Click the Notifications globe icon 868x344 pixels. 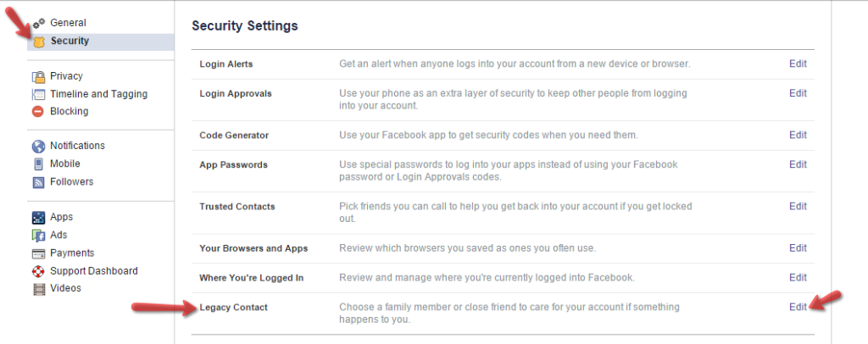click(x=38, y=146)
